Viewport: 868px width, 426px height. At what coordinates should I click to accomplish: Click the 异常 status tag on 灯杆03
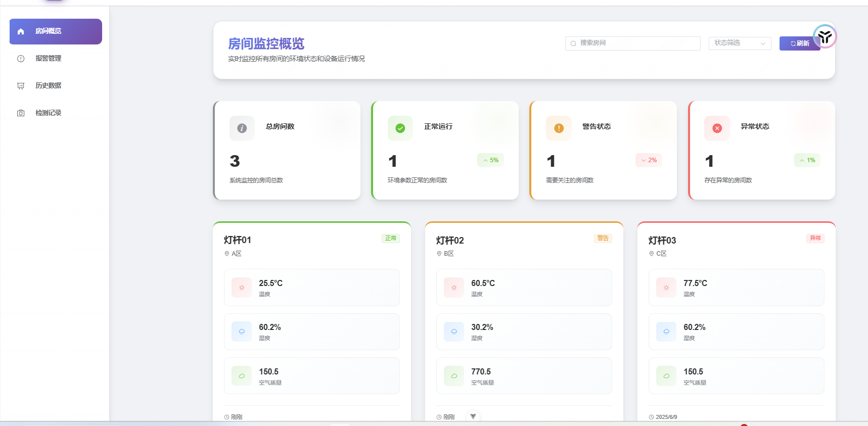815,239
